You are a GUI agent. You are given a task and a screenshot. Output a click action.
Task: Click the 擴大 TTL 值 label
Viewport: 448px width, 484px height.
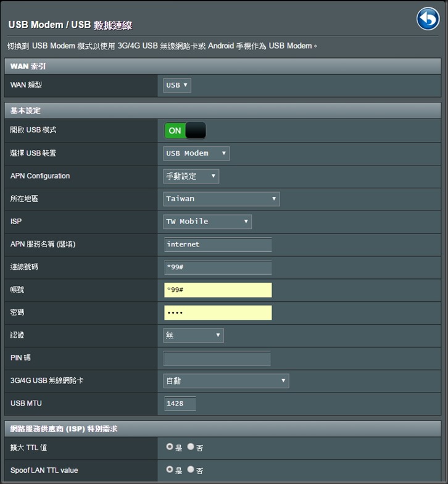click(28, 447)
